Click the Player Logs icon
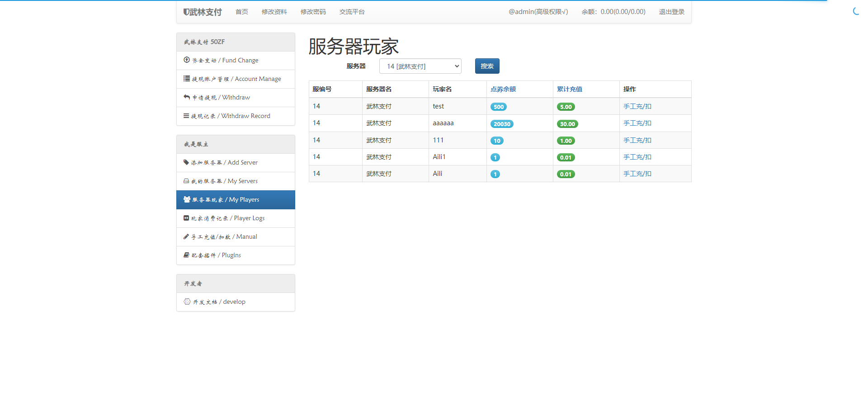 [x=186, y=218]
